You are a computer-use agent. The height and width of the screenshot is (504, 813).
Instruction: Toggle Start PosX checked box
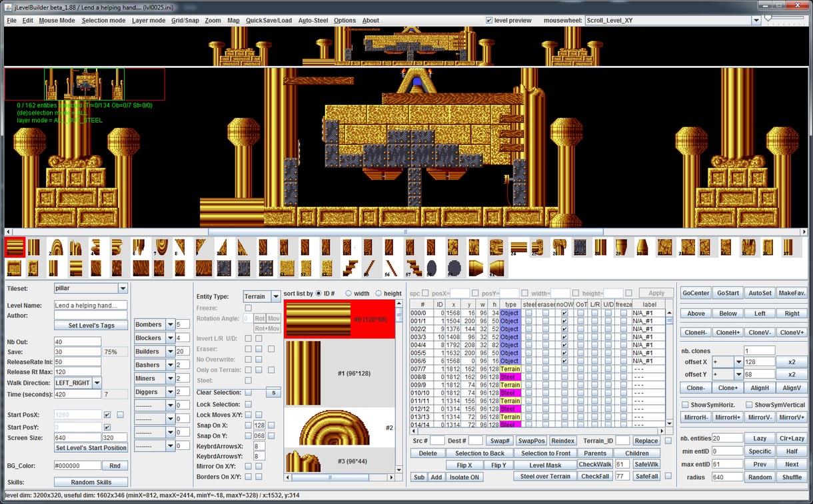(107, 415)
